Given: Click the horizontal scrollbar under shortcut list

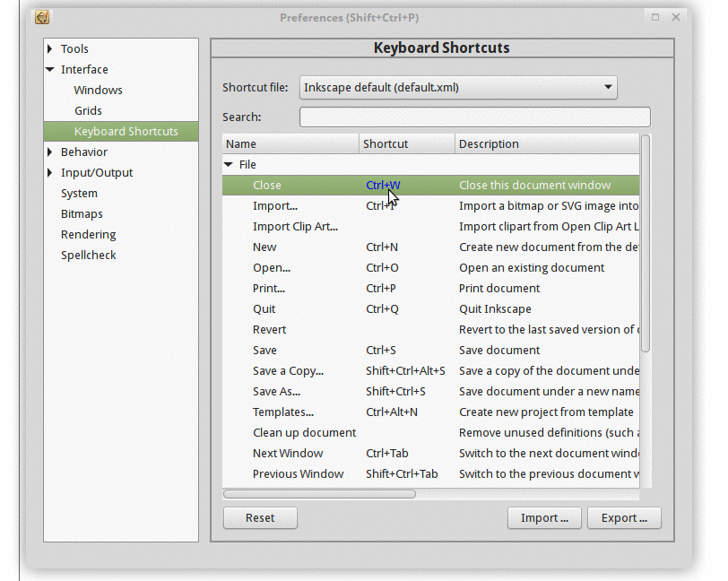Looking at the screenshot, I should pyautogui.click(x=319, y=494).
